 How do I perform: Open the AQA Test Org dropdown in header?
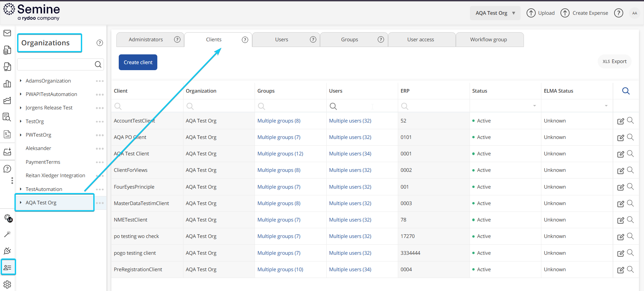pos(495,13)
